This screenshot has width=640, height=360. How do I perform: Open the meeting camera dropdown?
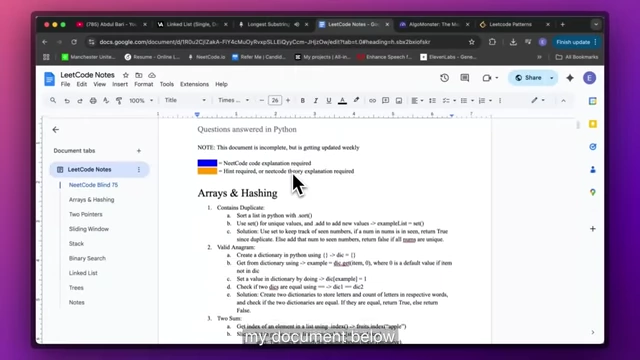(x=490, y=78)
